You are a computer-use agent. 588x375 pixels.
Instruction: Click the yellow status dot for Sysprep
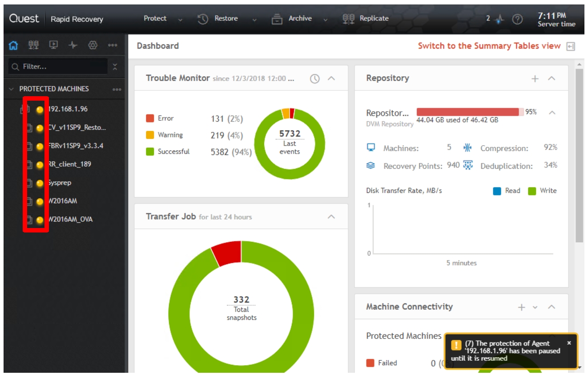(x=40, y=183)
